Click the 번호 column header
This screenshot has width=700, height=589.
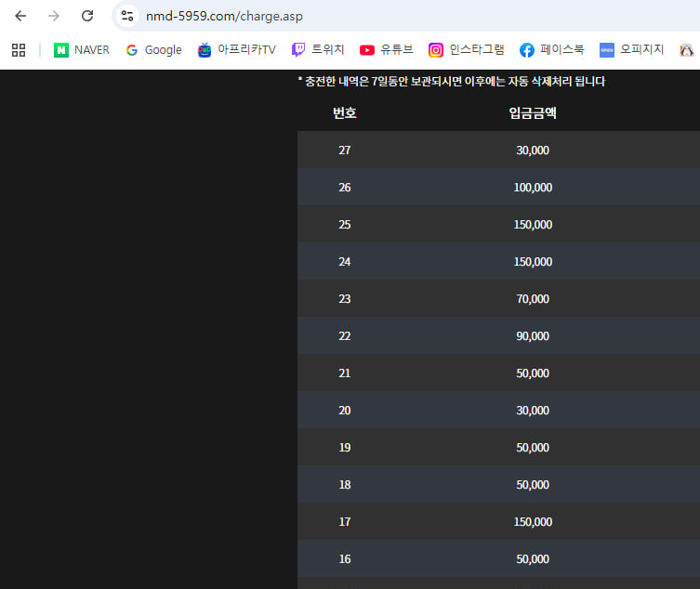click(x=345, y=113)
